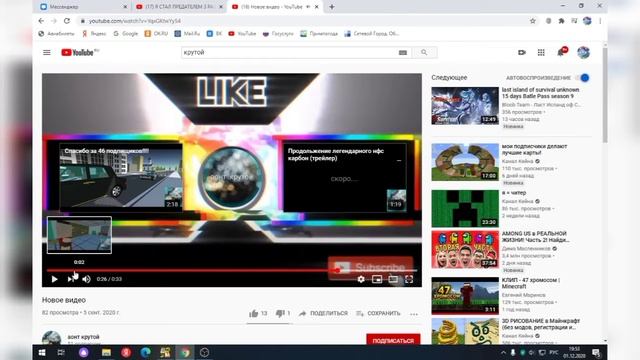Open the player settings gear
Screen dimensions: 640x360
[x=361, y=279]
